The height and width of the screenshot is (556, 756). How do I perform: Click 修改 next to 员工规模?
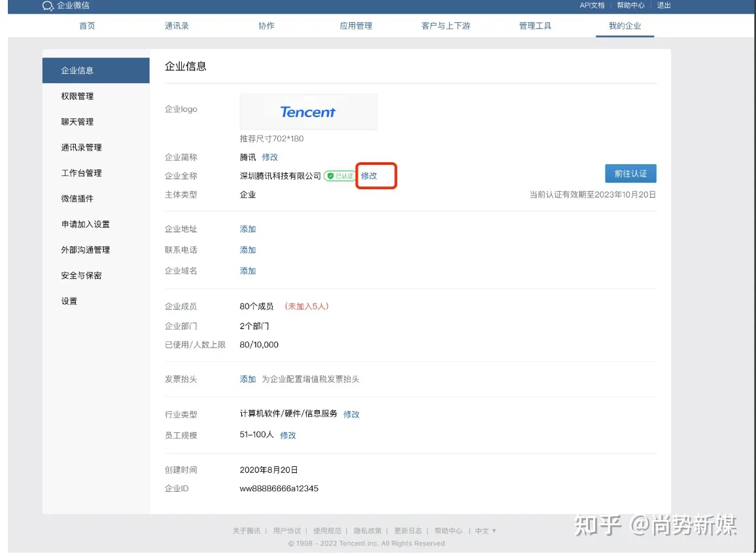point(288,435)
